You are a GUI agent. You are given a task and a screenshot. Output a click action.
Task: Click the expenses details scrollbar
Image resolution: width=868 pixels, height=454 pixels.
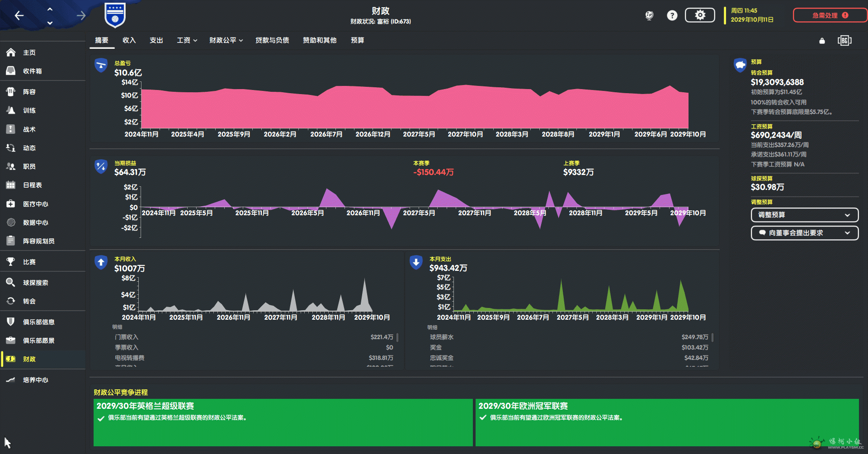[712, 337]
